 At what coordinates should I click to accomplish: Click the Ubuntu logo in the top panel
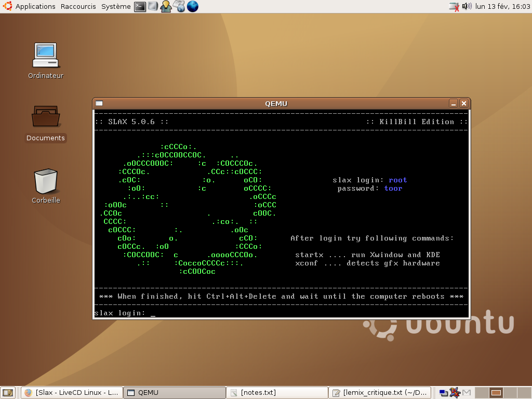7,6
